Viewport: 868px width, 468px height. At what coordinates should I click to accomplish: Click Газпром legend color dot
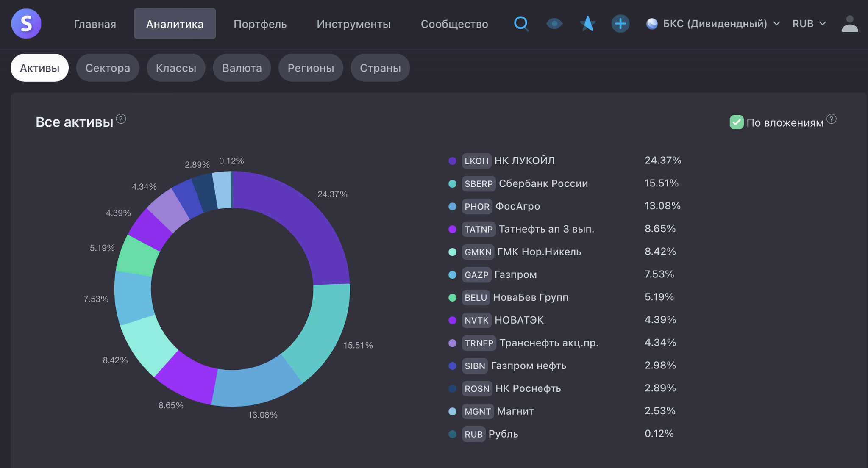(452, 275)
